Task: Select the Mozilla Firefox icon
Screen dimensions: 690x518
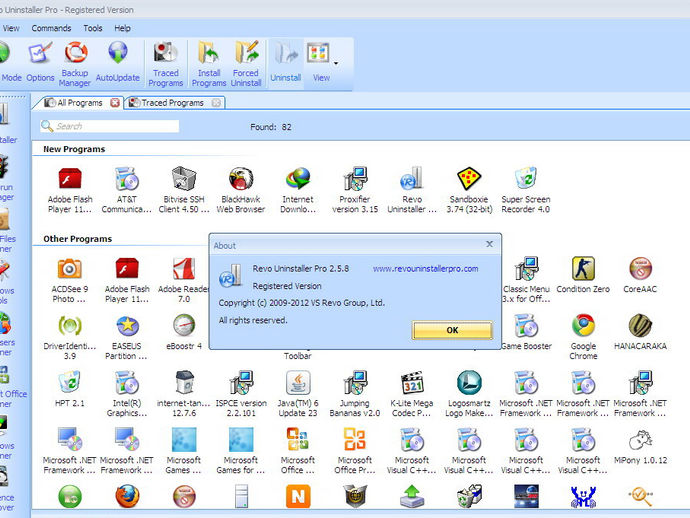Action: (x=127, y=496)
